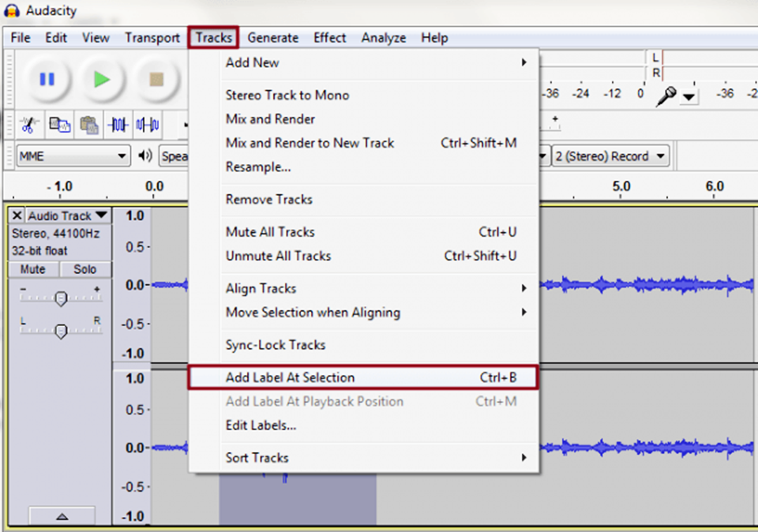Click Resample... menu entry
Screen dimensions: 758x532
[x=363, y=167]
